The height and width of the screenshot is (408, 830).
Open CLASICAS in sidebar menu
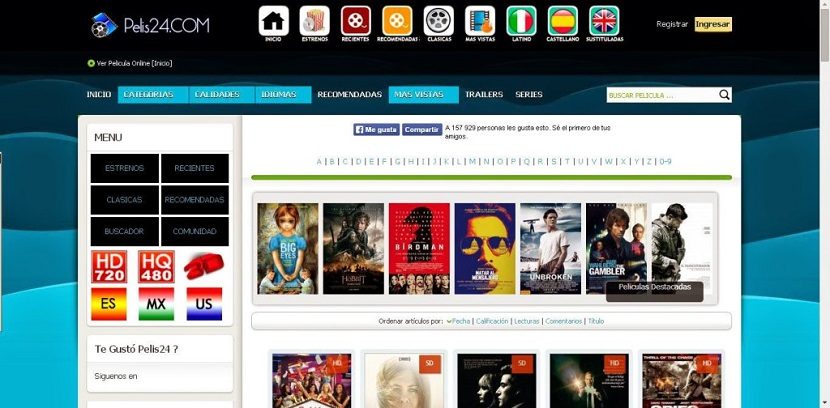coord(124,200)
